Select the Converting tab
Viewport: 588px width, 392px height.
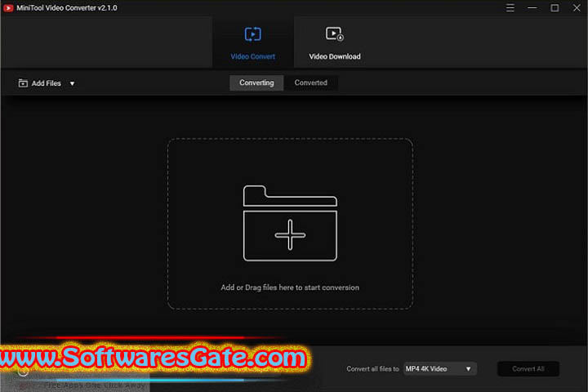(256, 82)
